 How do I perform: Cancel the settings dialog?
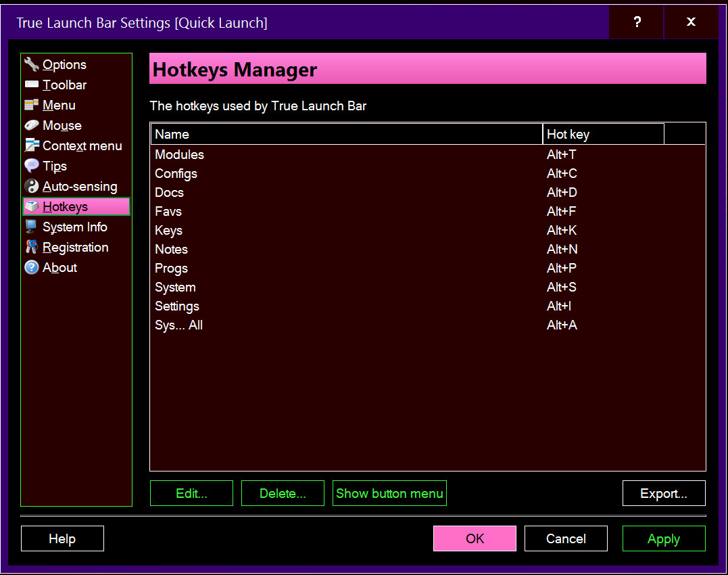pos(566,538)
